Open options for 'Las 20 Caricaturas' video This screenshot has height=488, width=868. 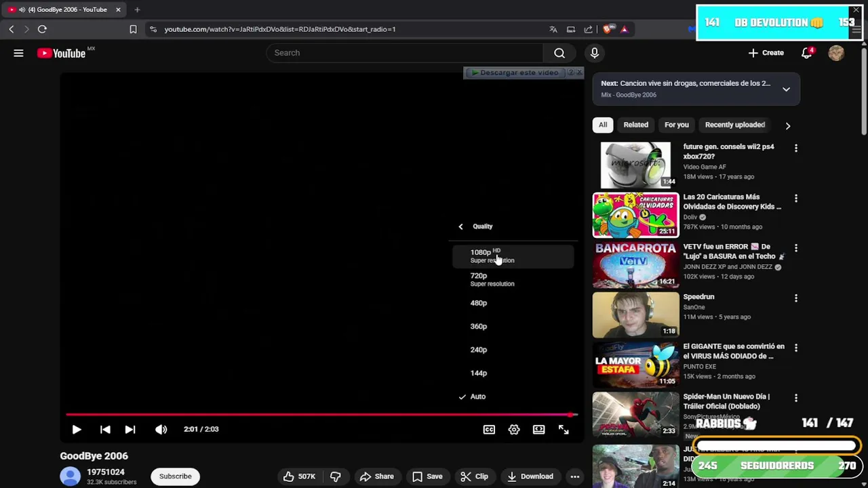(x=796, y=198)
